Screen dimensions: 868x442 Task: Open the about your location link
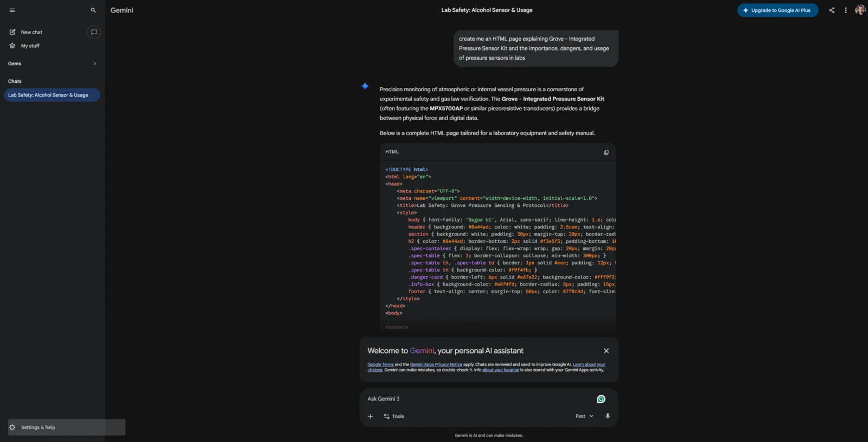click(x=501, y=370)
